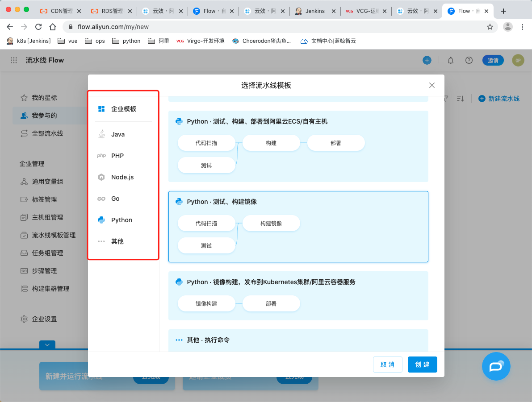The width and height of the screenshot is (532, 402).
Task: Choose the 其他 · 执行命令 template
Action: tap(298, 340)
